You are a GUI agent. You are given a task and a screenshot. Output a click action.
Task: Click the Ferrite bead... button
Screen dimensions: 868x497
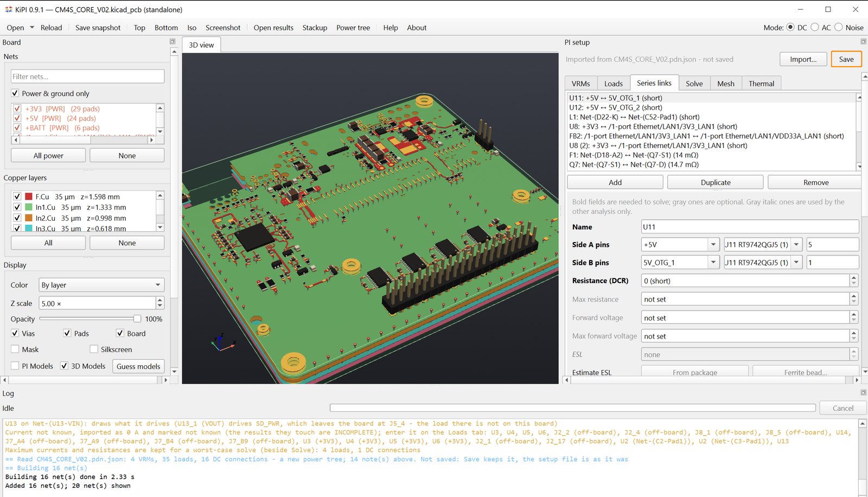805,372
